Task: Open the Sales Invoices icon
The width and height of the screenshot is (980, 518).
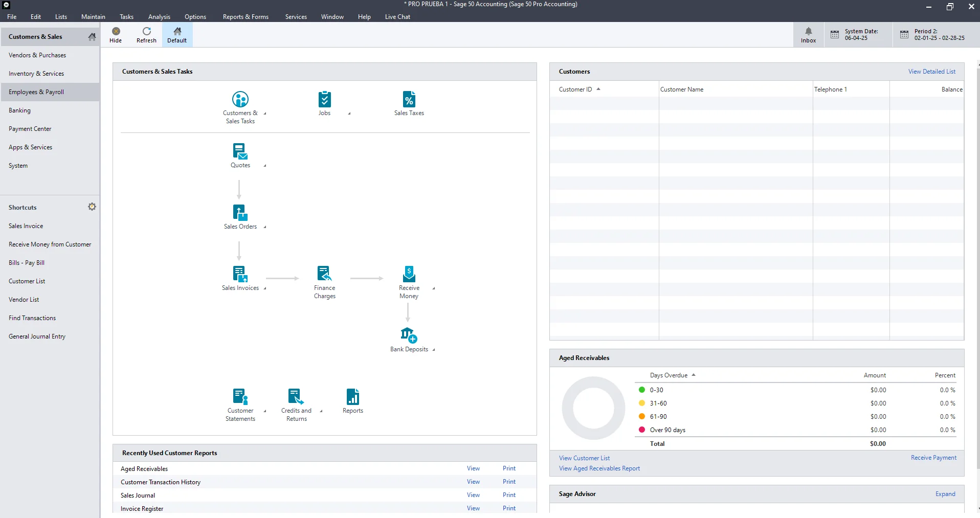Action: [240, 275]
